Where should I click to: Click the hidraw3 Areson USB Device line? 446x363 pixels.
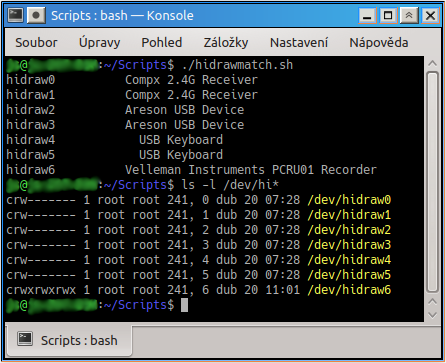click(125, 125)
